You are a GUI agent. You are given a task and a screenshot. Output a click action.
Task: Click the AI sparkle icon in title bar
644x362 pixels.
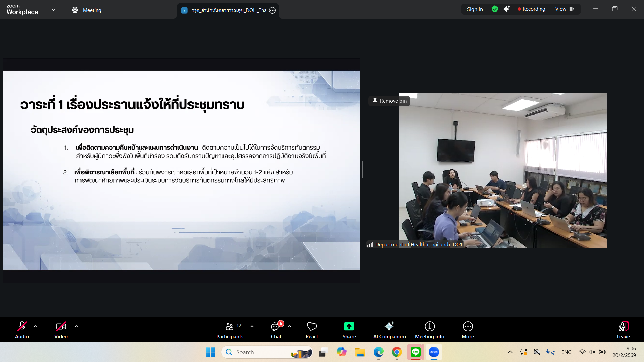click(506, 9)
